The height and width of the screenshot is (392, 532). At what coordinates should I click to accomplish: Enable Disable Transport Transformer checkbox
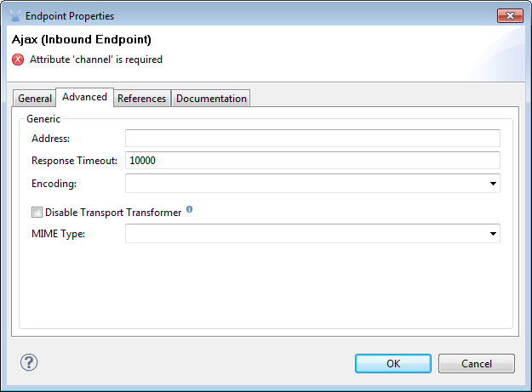point(37,213)
